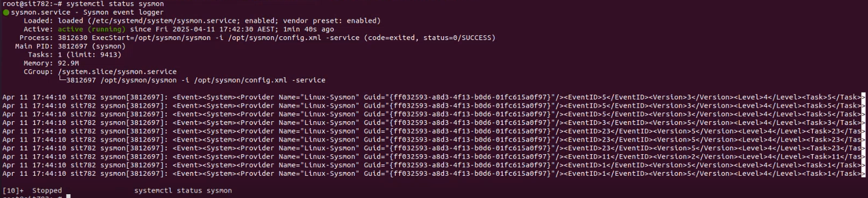Click the CGroup child process tree entry
868x198 pixels.
pyautogui.click(x=192, y=80)
